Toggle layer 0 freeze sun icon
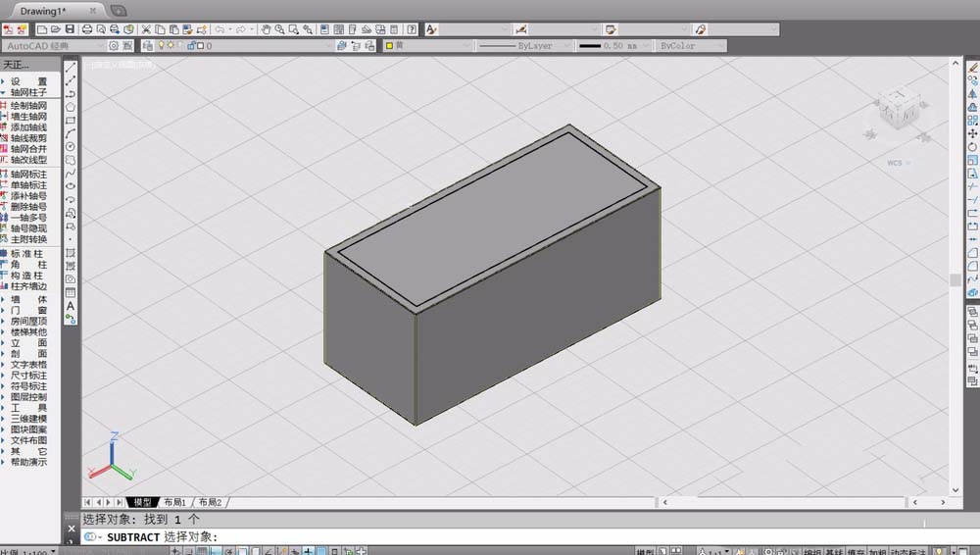 click(x=171, y=46)
